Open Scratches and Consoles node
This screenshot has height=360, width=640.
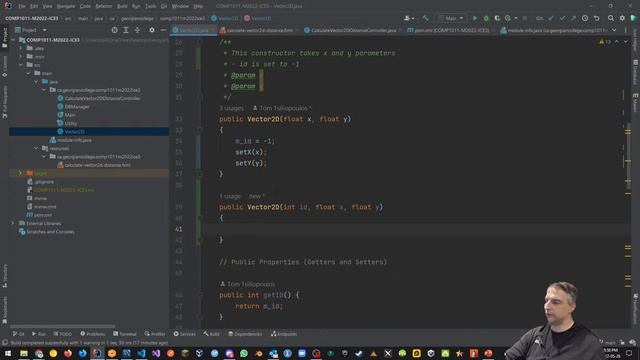[47, 232]
